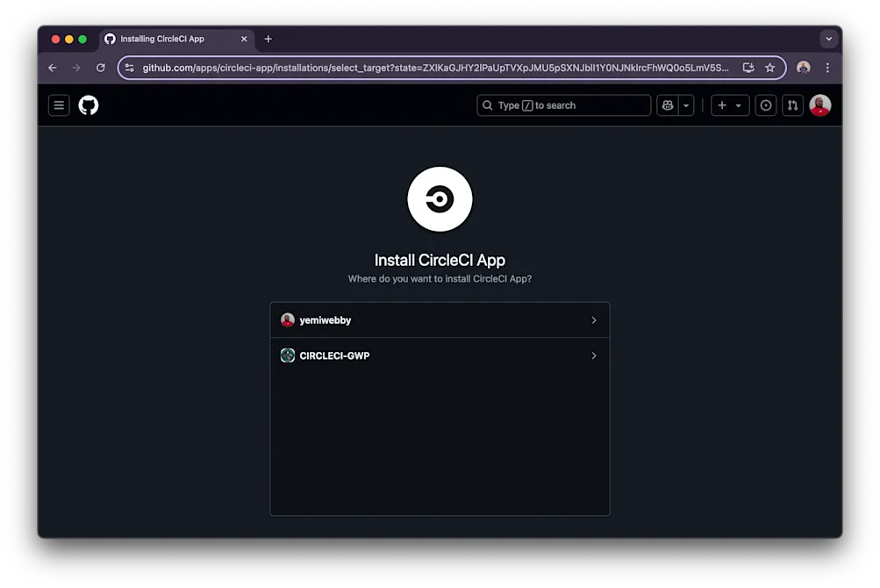Open Chrome profile avatar
Viewport: 880px width, 588px height.
803,68
